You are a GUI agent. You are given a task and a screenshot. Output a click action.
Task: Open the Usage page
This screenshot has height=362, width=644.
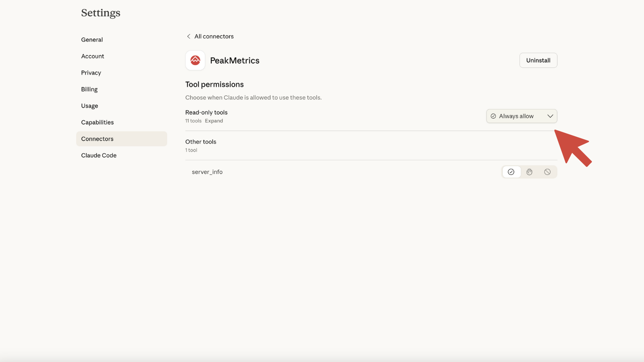pos(89,106)
